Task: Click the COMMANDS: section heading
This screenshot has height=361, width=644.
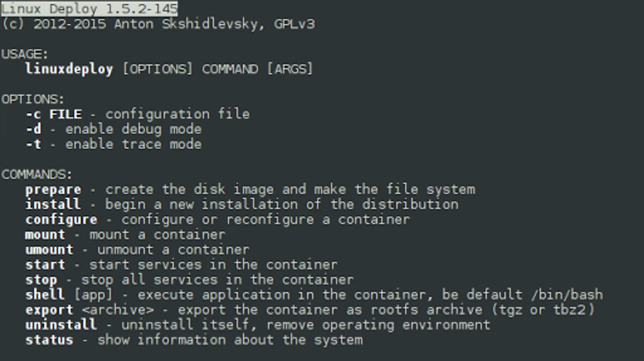Action: [36, 174]
